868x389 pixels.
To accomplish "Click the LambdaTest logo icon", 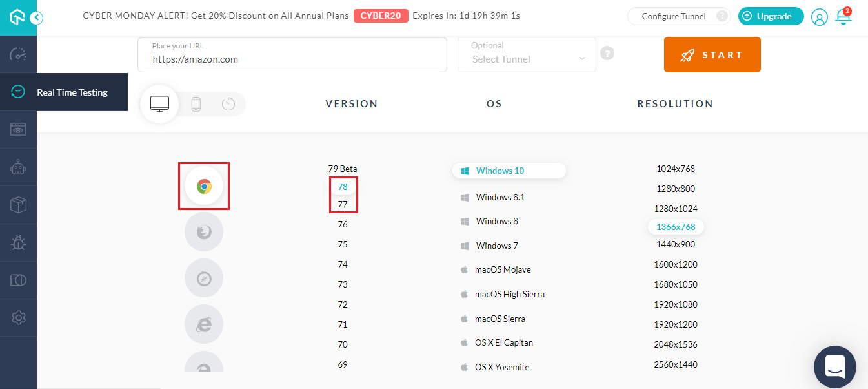I will pyautogui.click(x=17, y=17).
